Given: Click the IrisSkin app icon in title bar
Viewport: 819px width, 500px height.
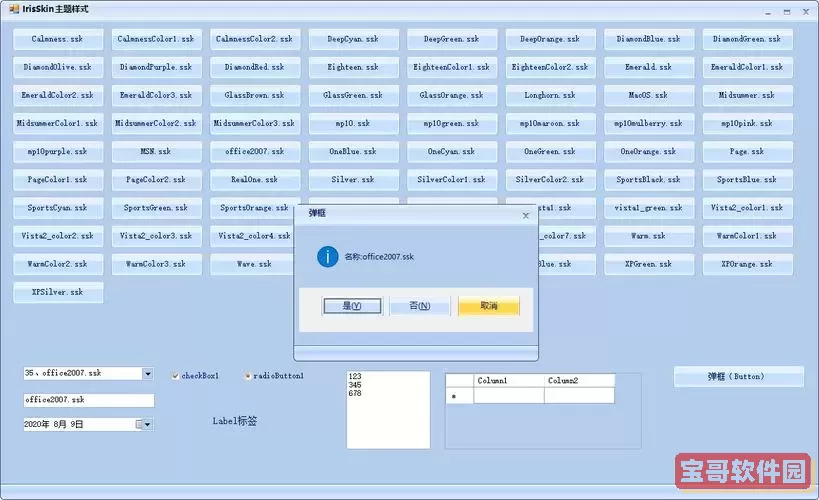Looking at the screenshot, I should [14, 9].
